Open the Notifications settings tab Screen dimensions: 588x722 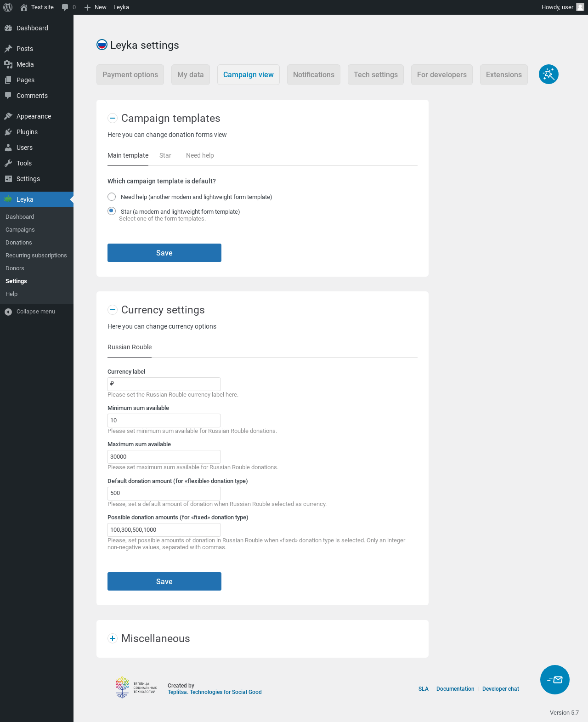point(314,74)
